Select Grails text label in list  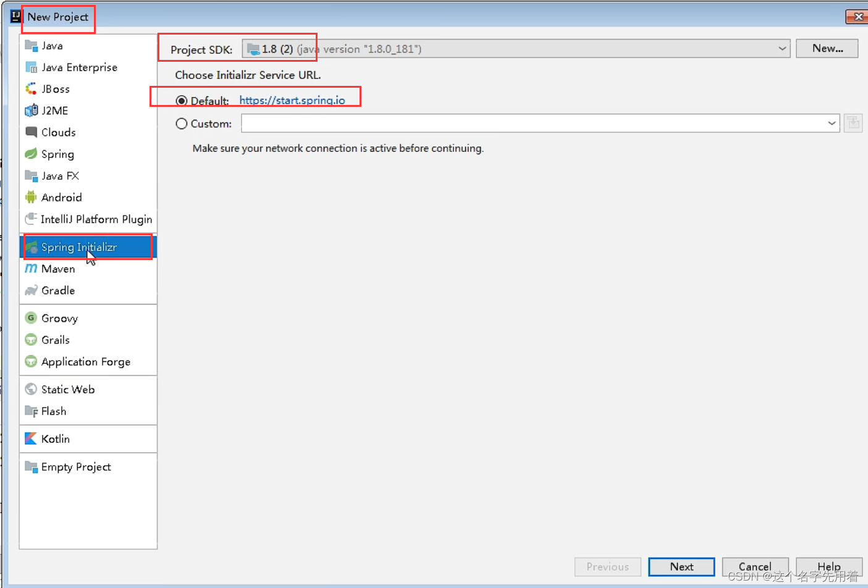coord(56,340)
